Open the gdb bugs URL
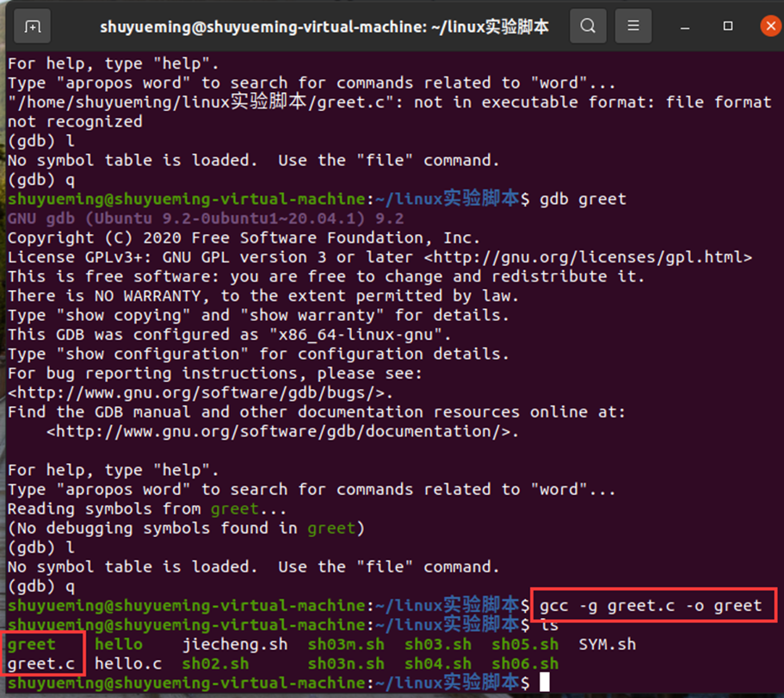The width and height of the screenshot is (784, 698). [196, 393]
